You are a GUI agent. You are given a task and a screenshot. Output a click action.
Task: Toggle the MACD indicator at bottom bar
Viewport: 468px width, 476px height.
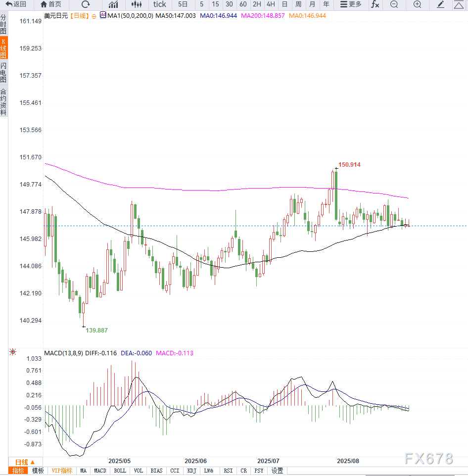[100, 471]
